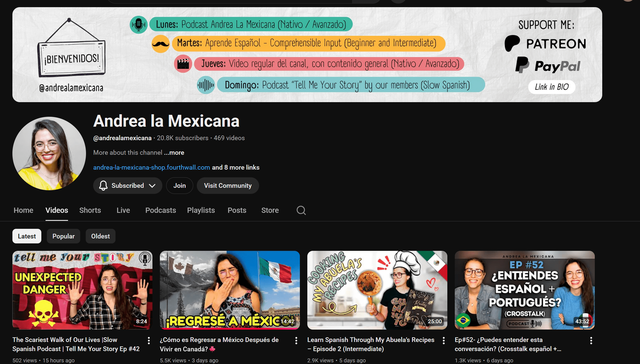Select the Oldest sort chip
The width and height of the screenshot is (640, 364).
100,236
